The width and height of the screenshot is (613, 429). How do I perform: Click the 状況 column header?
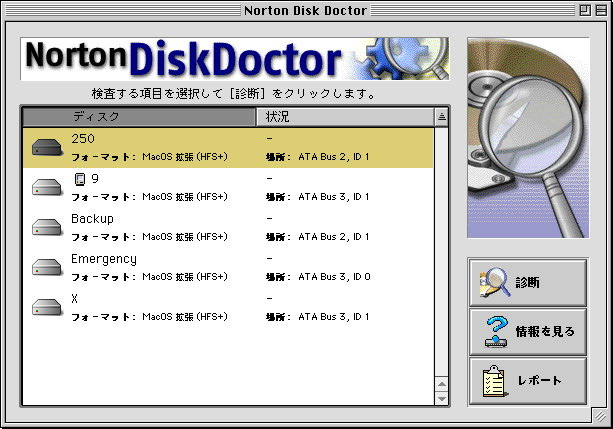tap(345, 117)
